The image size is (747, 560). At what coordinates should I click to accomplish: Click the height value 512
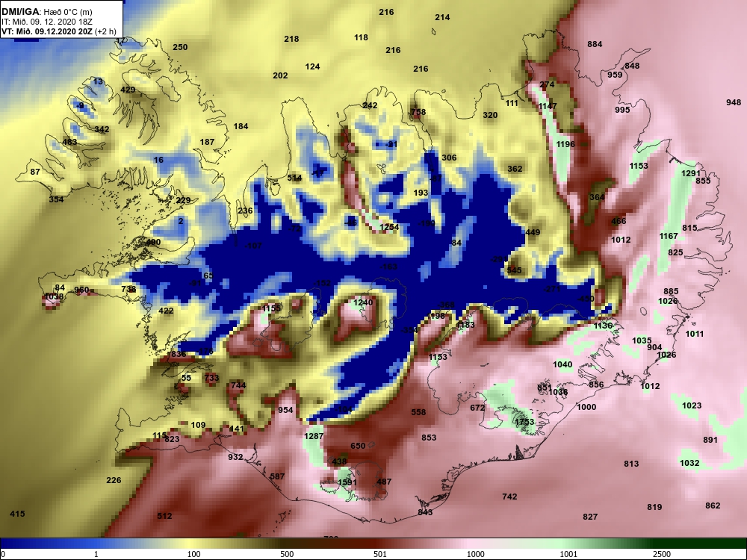(x=164, y=516)
